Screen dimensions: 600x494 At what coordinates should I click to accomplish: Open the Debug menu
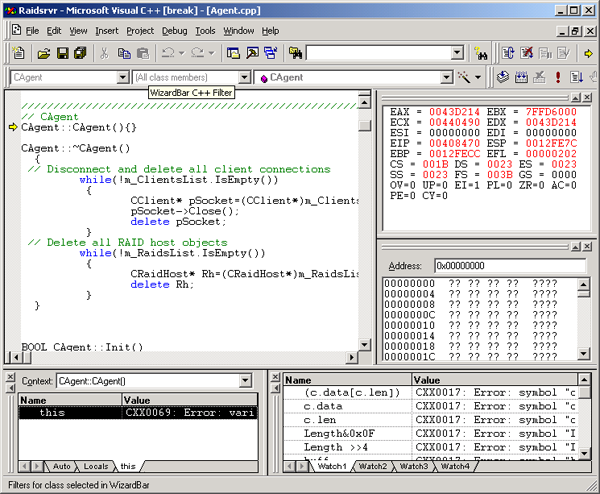click(x=174, y=31)
